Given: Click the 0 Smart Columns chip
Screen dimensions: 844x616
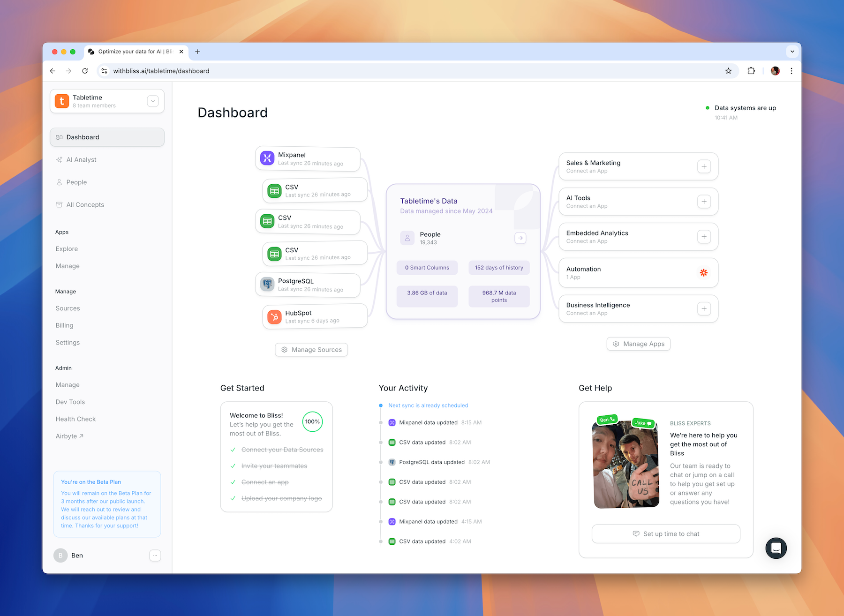Looking at the screenshot, I should 427,268.
